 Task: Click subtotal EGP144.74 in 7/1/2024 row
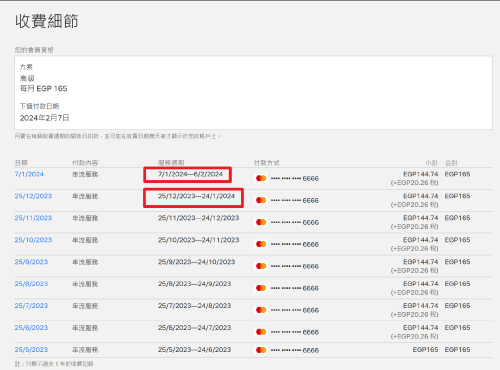click(x=420, y=174)
